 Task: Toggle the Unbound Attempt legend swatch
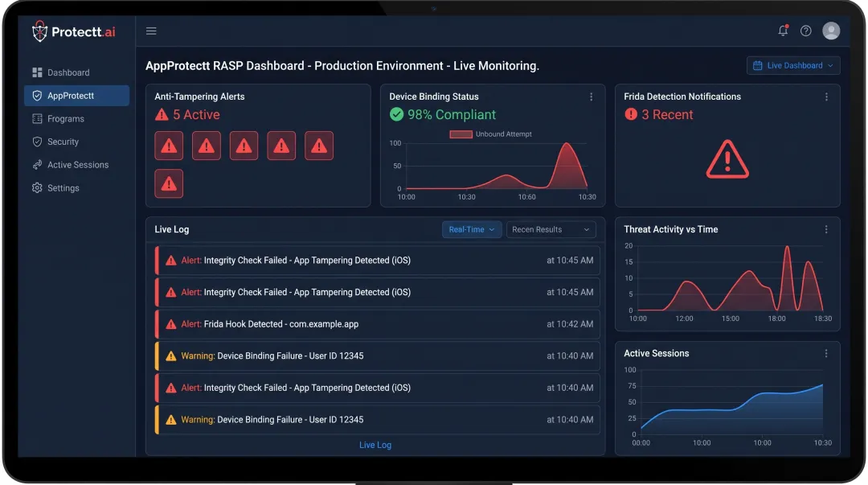(461, 134)
